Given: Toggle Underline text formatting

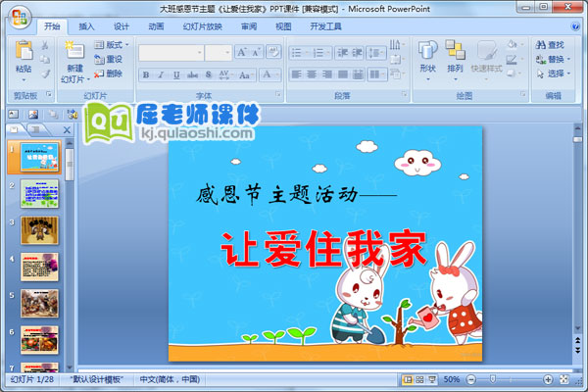Looking at the screenshot, I should [177, 74].
